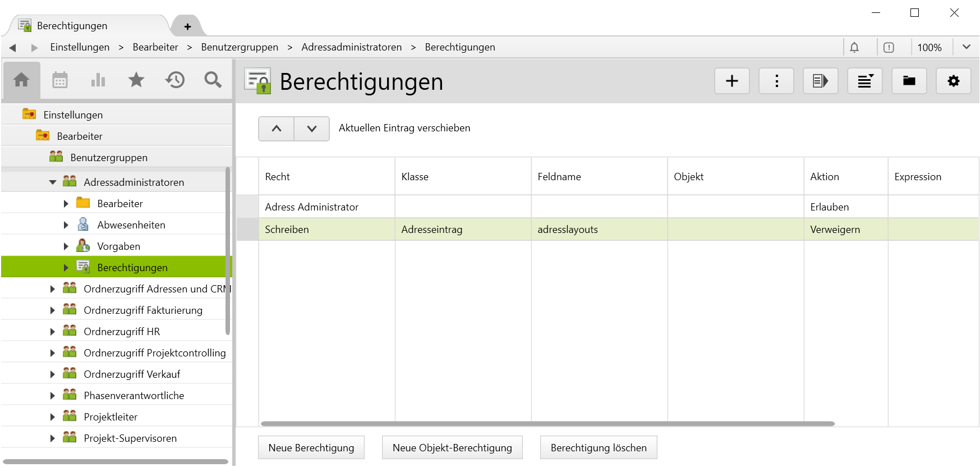The image size is (980, 467).
Task: Click the home icon in sidebar toolbar
Action: [x=21, y=80]
